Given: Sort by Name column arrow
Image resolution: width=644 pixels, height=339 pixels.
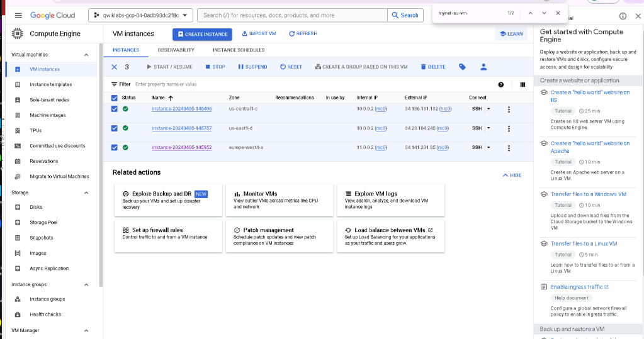Looking at the screenshot, I should click(x=171, y=97).
